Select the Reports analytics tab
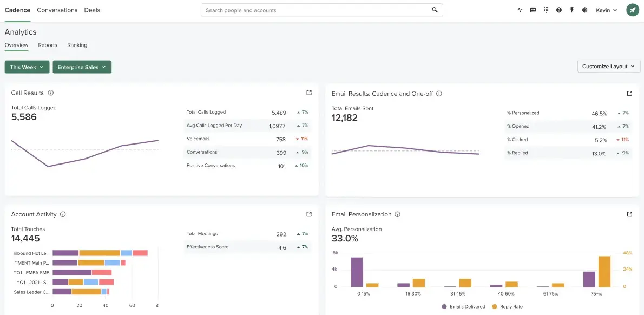Screen dimensions: 644x315 click(48, 45)
